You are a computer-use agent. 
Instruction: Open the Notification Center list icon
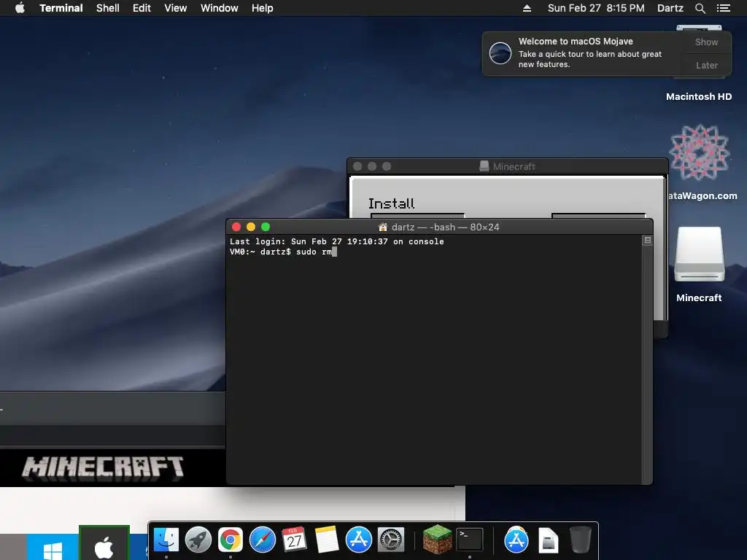(723, 8)
